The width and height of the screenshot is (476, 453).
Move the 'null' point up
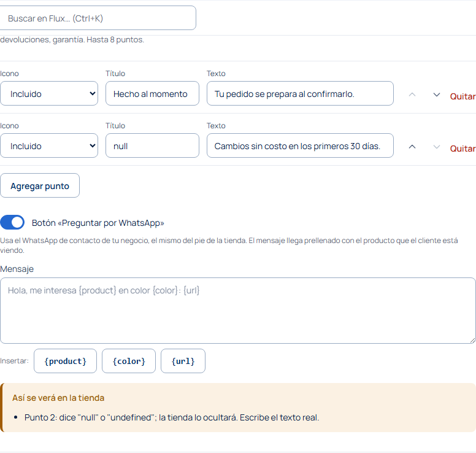pos(412,147)
